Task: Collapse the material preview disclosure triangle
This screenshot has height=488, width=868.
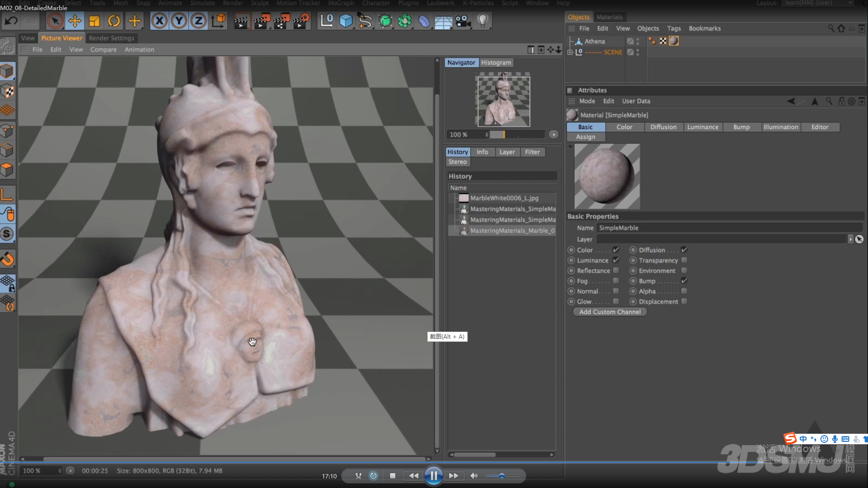Action: (571, 146)
